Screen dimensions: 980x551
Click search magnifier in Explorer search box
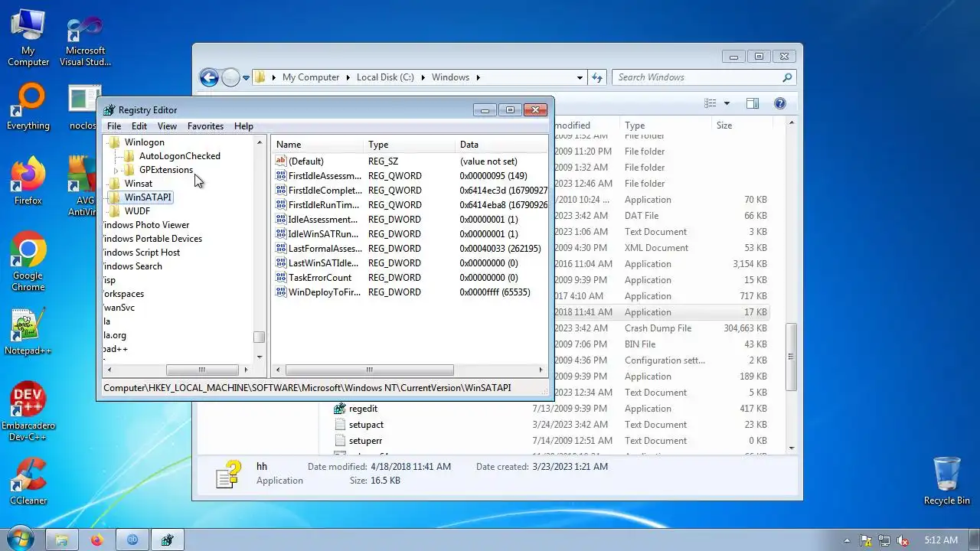(786, 77)
